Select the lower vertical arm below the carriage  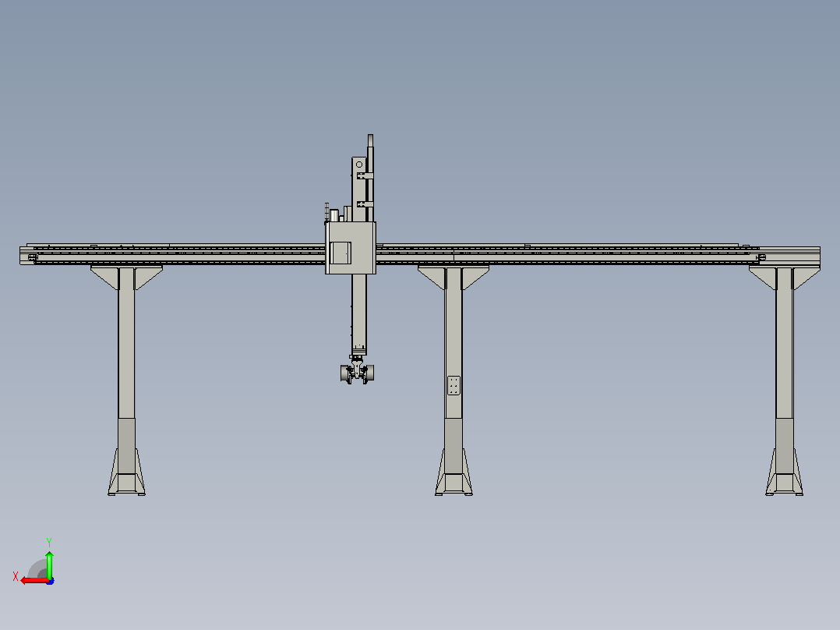pos(359,314)
